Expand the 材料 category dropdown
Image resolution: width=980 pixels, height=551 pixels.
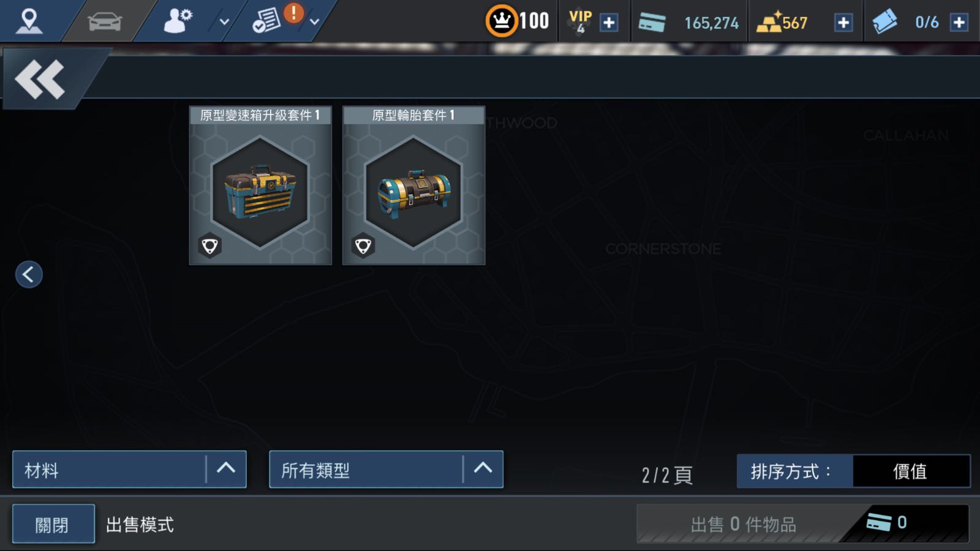(x=129, y=470)
